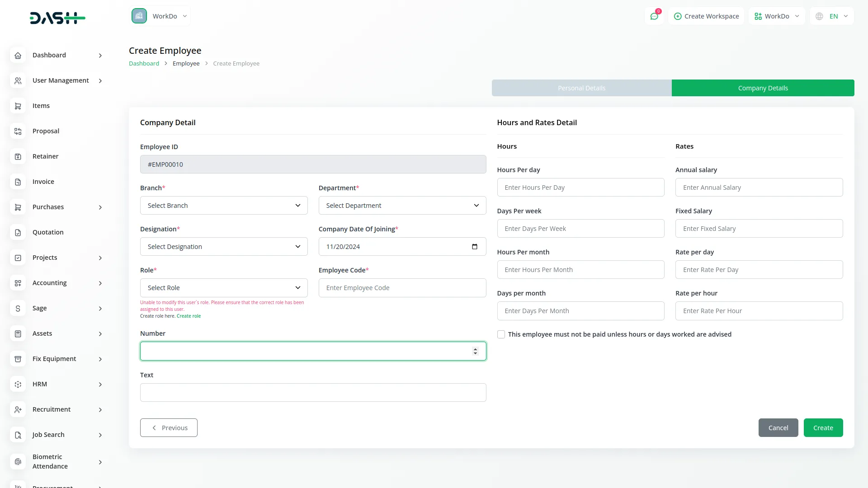Viewport: 868px width, 488px height.
Task: Click the Proposal sidebar icon
Action: click(x=18, y=131)
